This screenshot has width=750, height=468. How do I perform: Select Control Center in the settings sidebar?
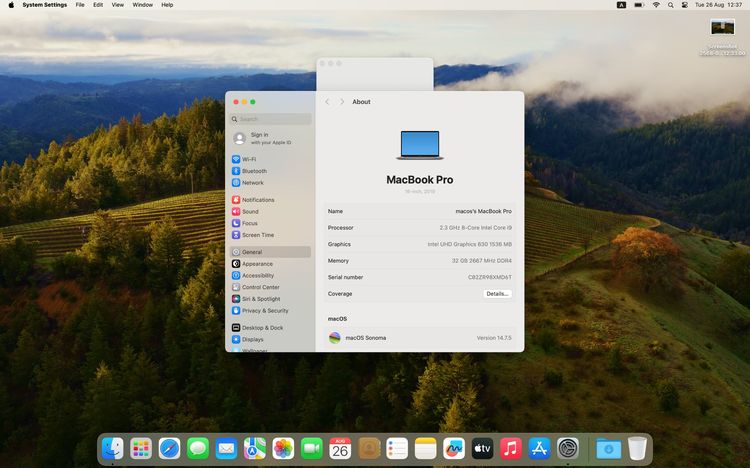pyautogui.click(x=270, y=287)
